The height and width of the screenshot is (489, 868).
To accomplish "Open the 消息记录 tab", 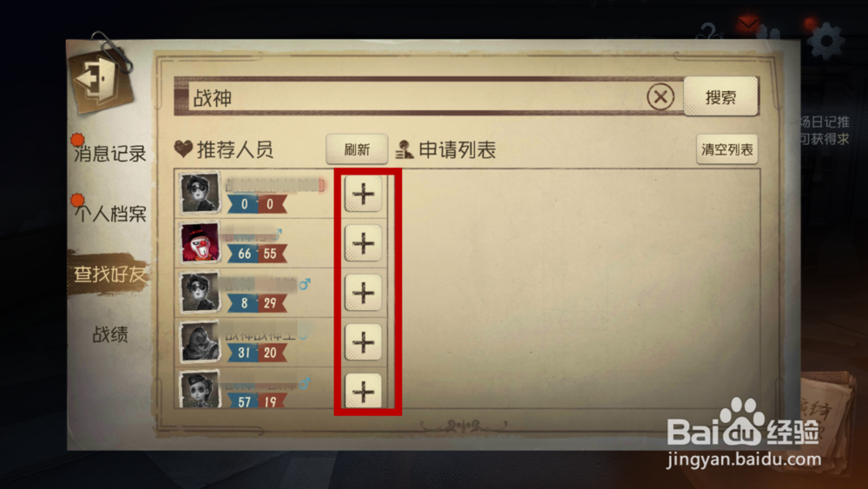I will 109,154.
